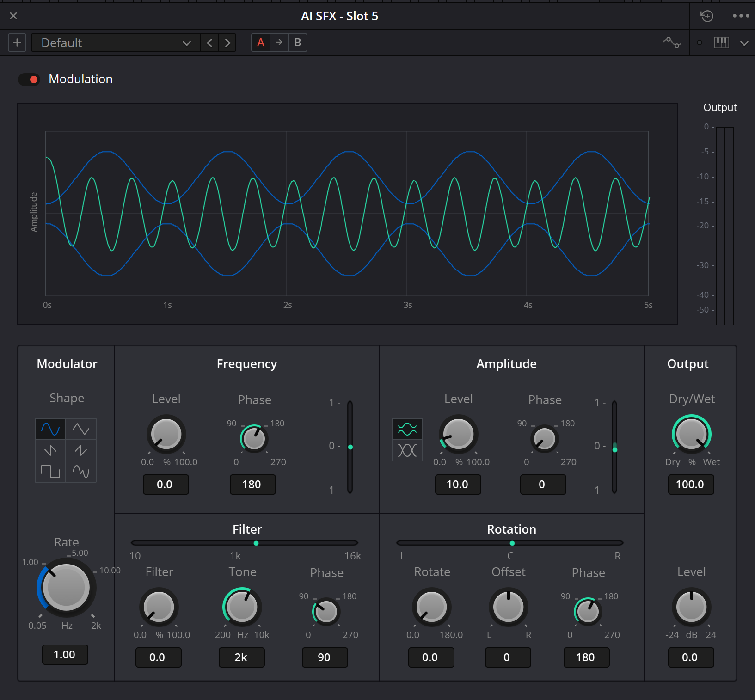Copy A settings to B arrow
The image size is (755, 700).
click(x=279, y=42)
